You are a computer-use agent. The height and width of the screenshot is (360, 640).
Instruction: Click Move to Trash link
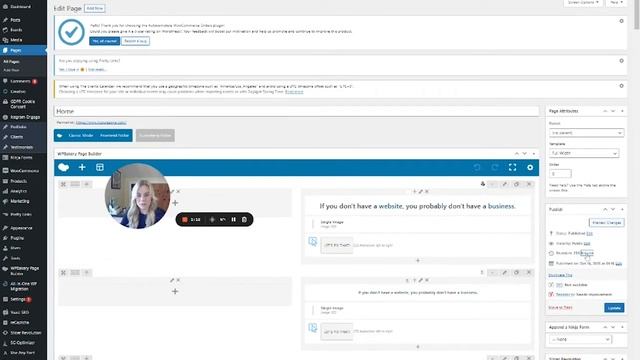560,307
